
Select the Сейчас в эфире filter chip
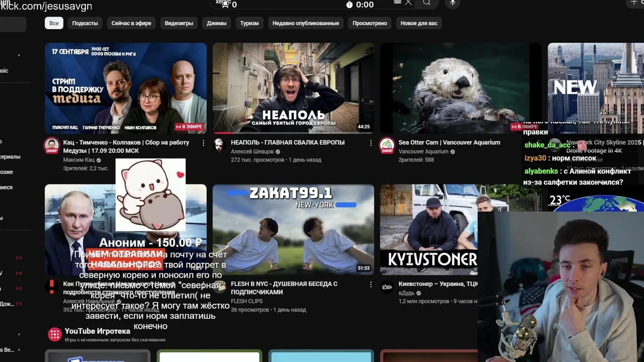131,23
